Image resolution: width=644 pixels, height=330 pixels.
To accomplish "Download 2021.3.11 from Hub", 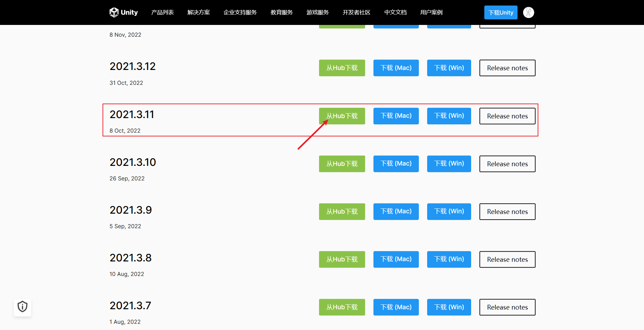I will click(x=342, y=116).
